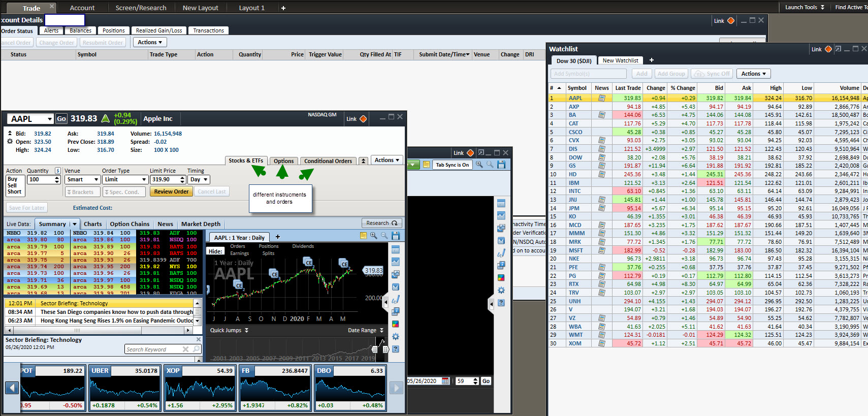Open the help icon in the AAPL chart sidebar
This screenshot has width=868, height=416.
click(396, 349)
